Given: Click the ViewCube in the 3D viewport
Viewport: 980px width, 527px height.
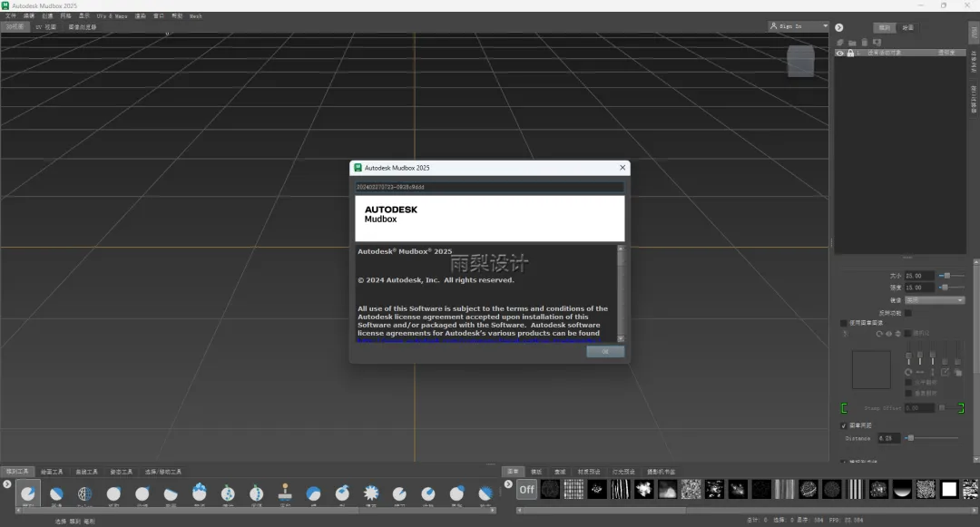Looking at the screenshot, I should point(800,61).
